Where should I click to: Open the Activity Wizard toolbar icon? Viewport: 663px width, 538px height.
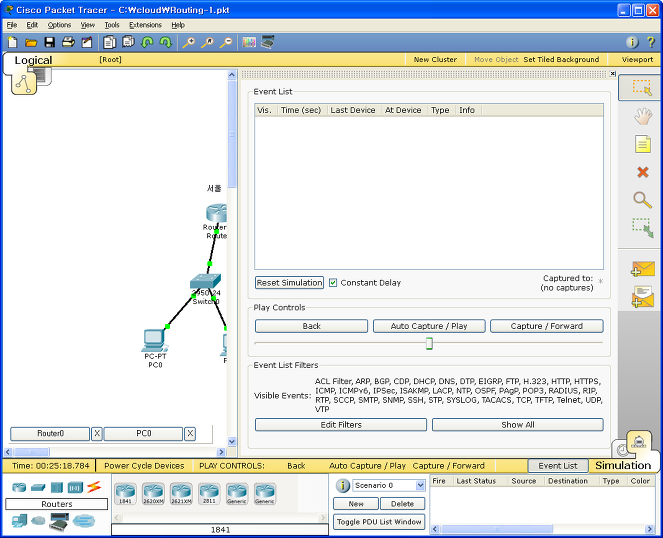(87, 42)
